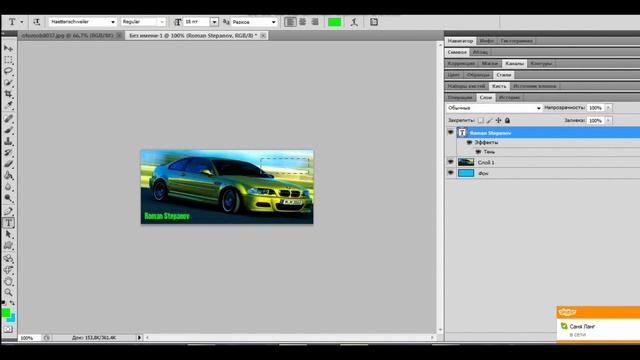The width and height of the screenshot is (640, 360).
Task: Toggle visibility of Эффекты on text layer
Action: pos(469,142)
